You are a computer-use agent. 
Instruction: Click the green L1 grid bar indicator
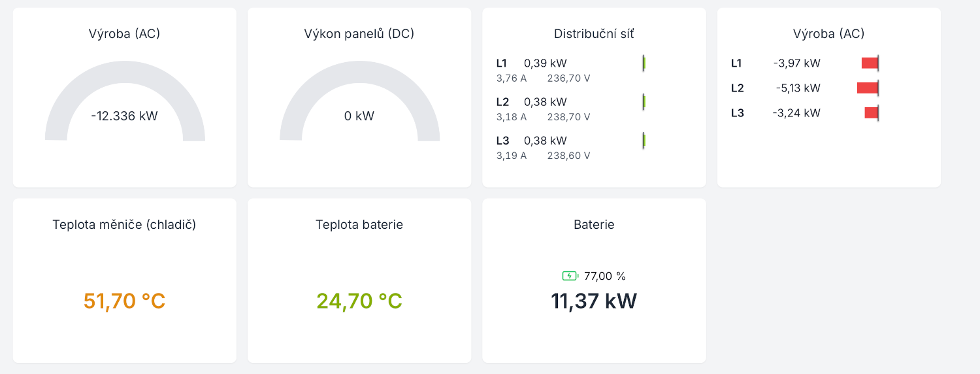644,63
